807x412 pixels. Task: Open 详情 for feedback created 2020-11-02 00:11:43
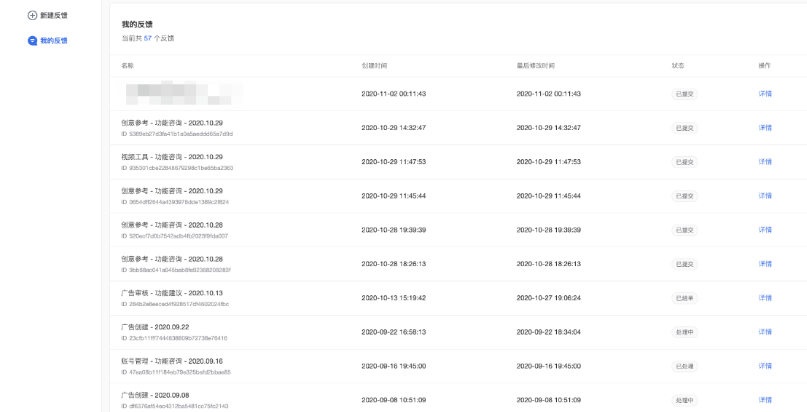point(765,94)
